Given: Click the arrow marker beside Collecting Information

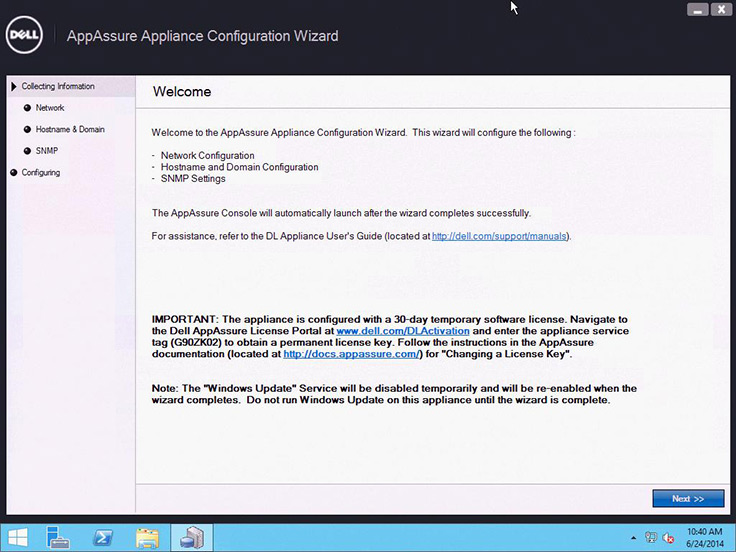Looking at the screenshot, I should pyautogui.click(x=14, y=86).
